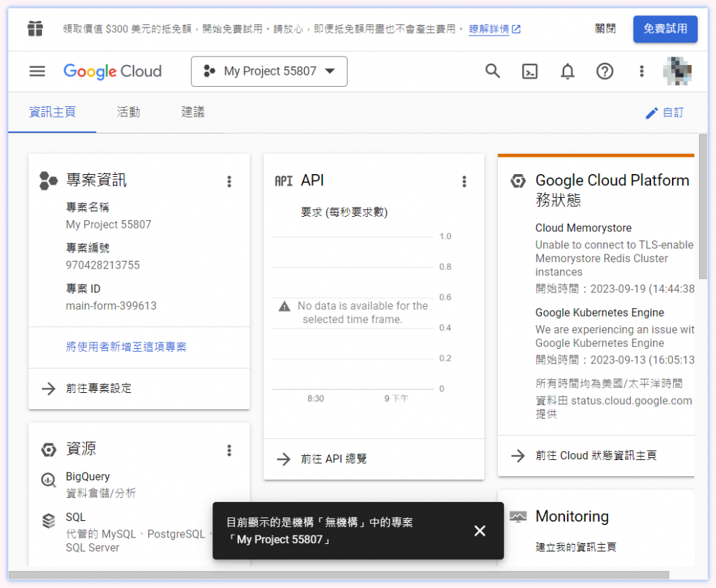
Task: Switch to the 活動 tab
Action: tap(129, 113)
